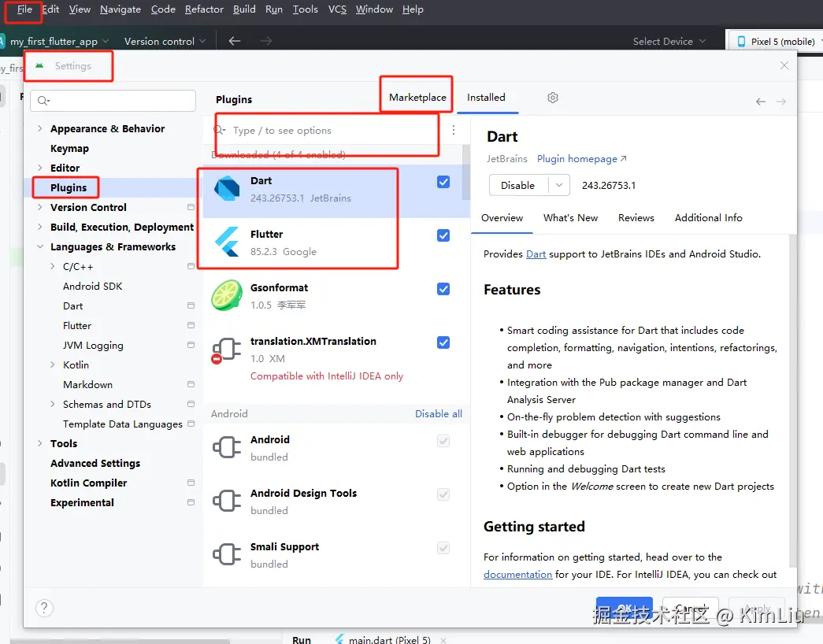Expand the C/C++ settings node

coord(53,267)
